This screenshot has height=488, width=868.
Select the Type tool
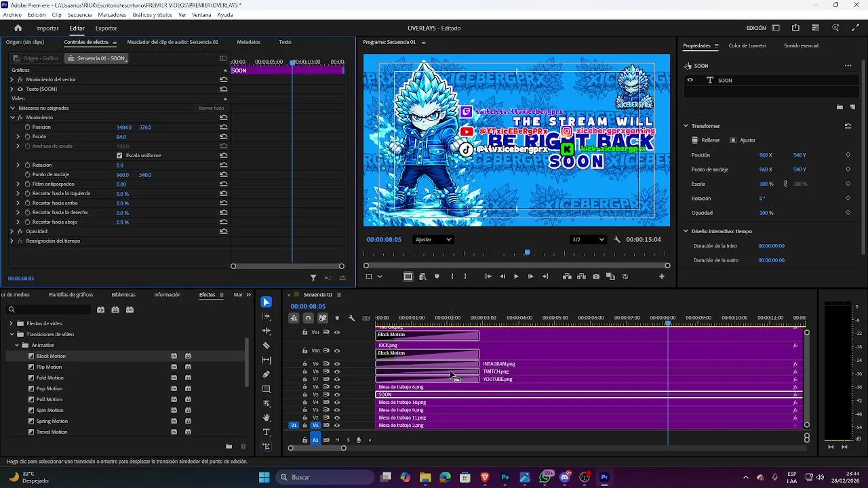pyautogui.click(x=267, y=432)
